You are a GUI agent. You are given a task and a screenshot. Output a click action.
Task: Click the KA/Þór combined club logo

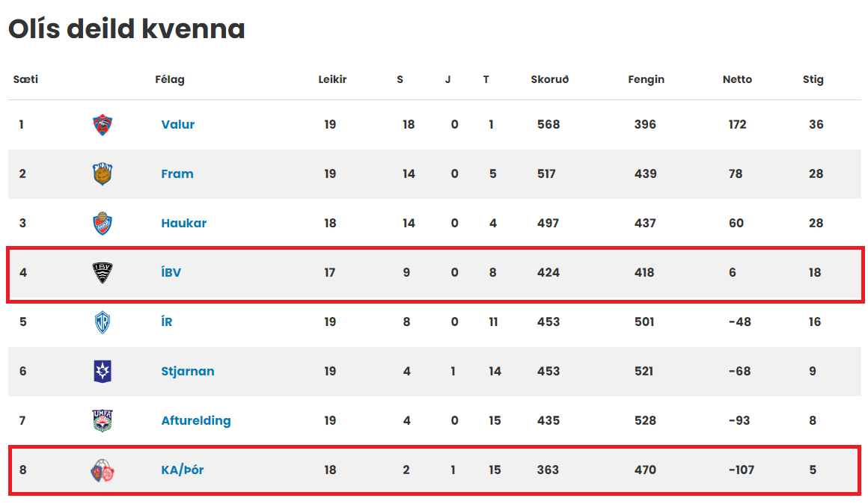(x=103, y=470)
